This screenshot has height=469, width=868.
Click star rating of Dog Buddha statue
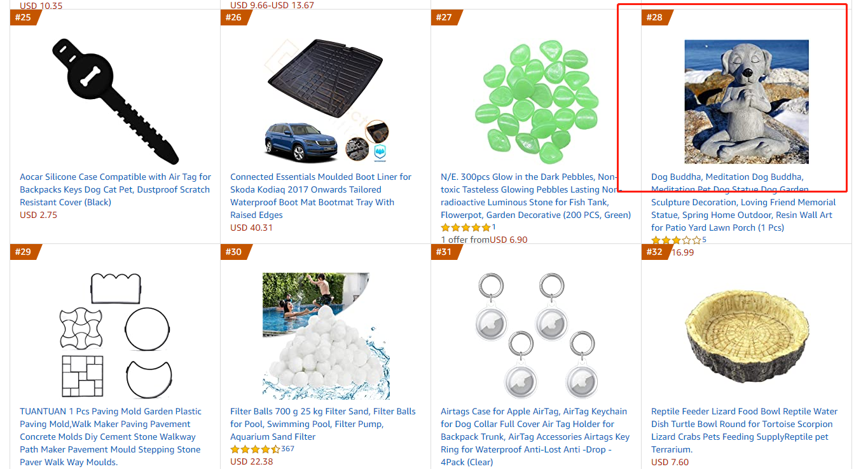pyautogui.click(x=675, y=240)
